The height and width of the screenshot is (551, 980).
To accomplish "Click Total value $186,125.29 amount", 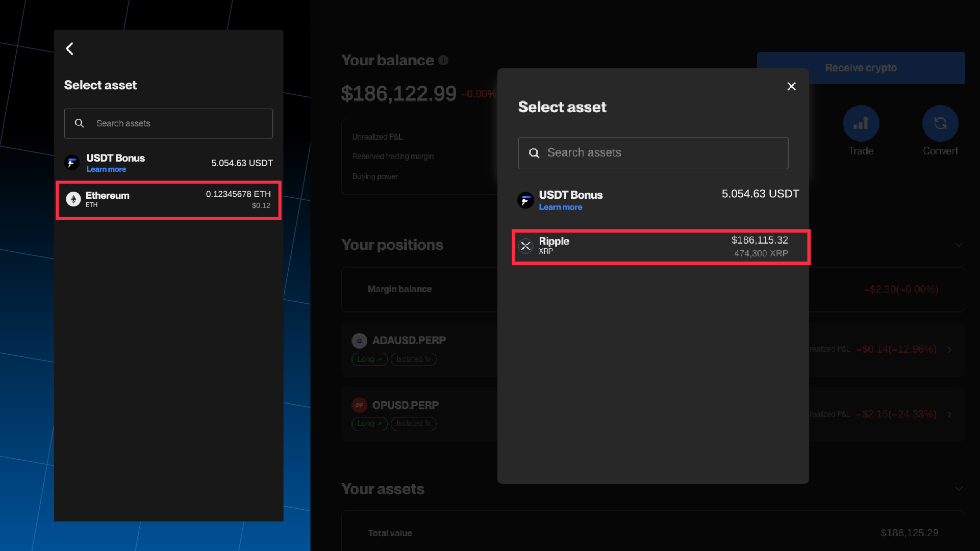I will [909, 533].
